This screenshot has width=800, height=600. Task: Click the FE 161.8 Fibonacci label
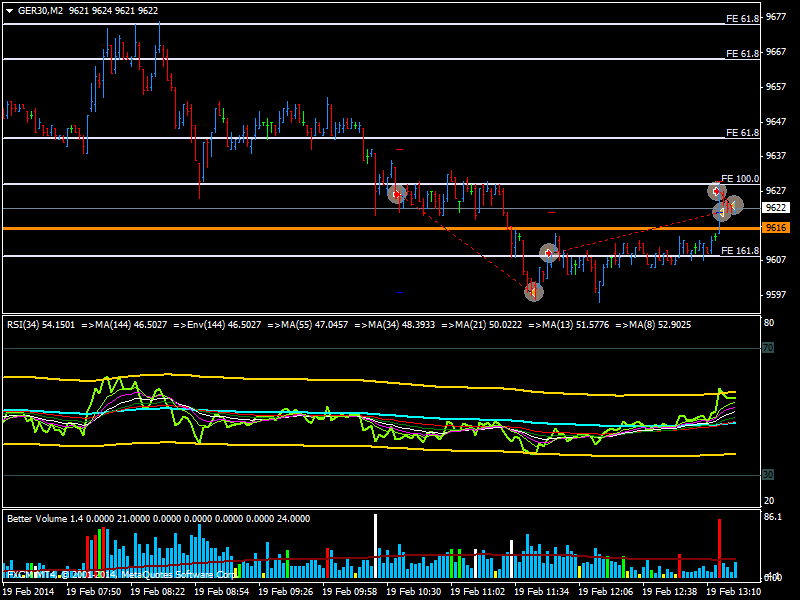pyautogui.click(x=740, y=251)
